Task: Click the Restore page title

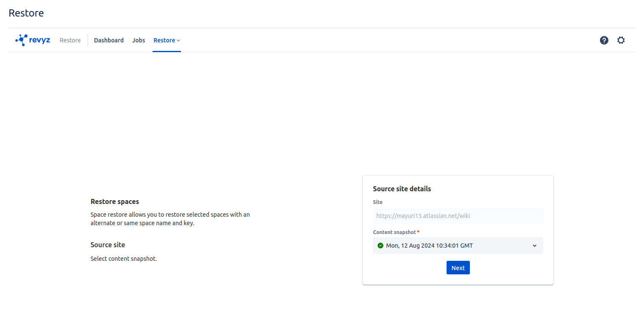Action: tap(26, 13)
